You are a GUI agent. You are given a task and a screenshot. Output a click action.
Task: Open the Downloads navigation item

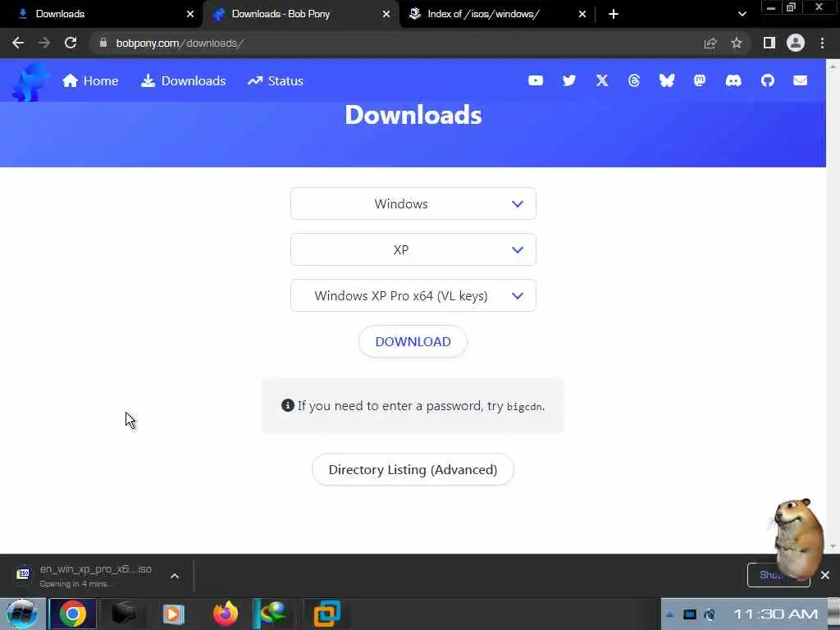coord(183,81)
